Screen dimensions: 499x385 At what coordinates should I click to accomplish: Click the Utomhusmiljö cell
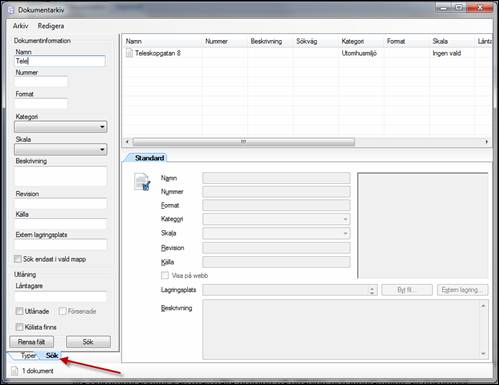(359, 53)
